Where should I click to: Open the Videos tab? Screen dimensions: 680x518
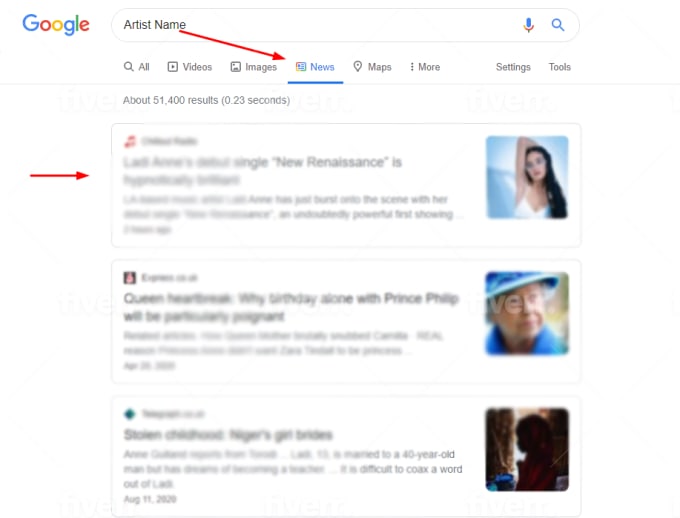pyautogui.click(x=190, y=67)
